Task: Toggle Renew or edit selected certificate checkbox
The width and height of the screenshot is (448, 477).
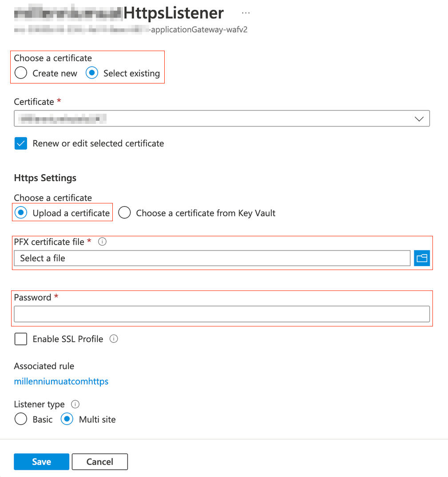Action: (x=21, y=143)
